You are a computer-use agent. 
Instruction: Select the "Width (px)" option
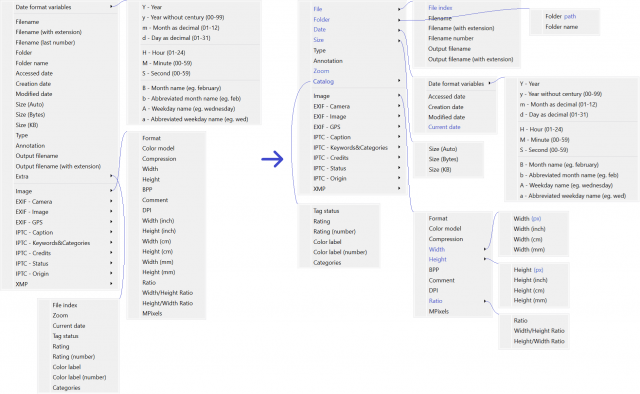click(x=527, y=219)
